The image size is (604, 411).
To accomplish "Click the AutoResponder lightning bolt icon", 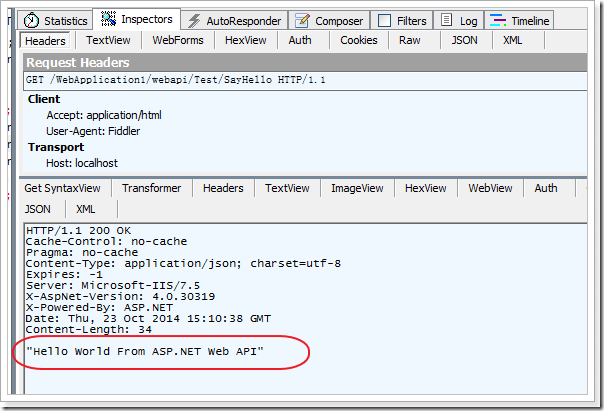I will (x=194, y=21).
